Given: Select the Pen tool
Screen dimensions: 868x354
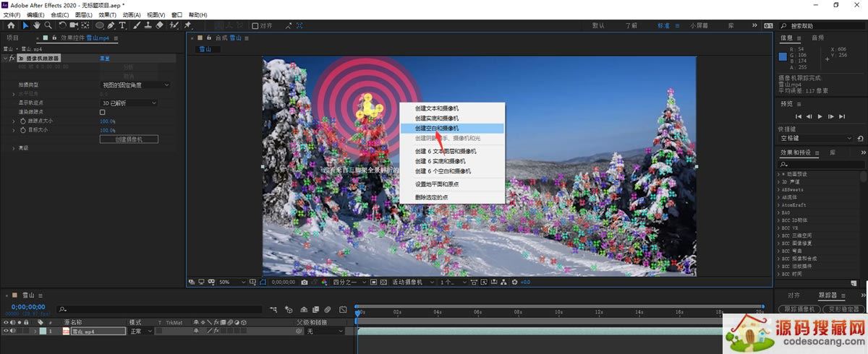Looking at the screenshot, I should [x=111, y=25].
